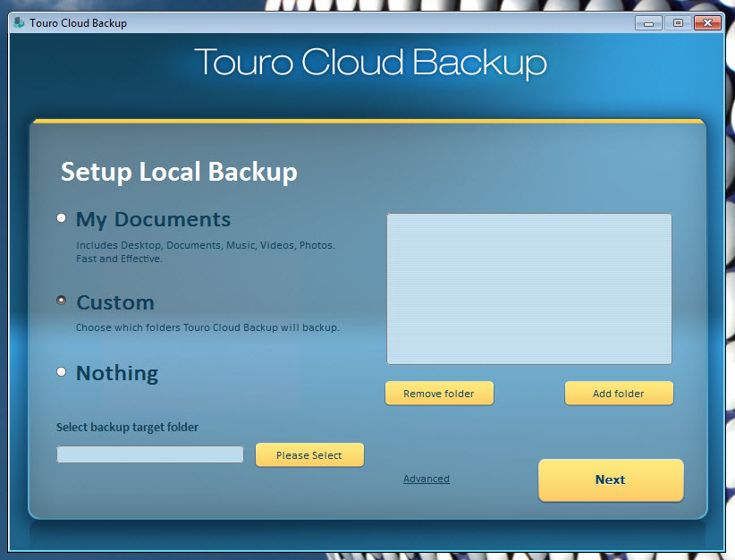Open the Advanced settings link
This screenshot has height=560, width=735.
pyautogui.click(x=427, y=479)
